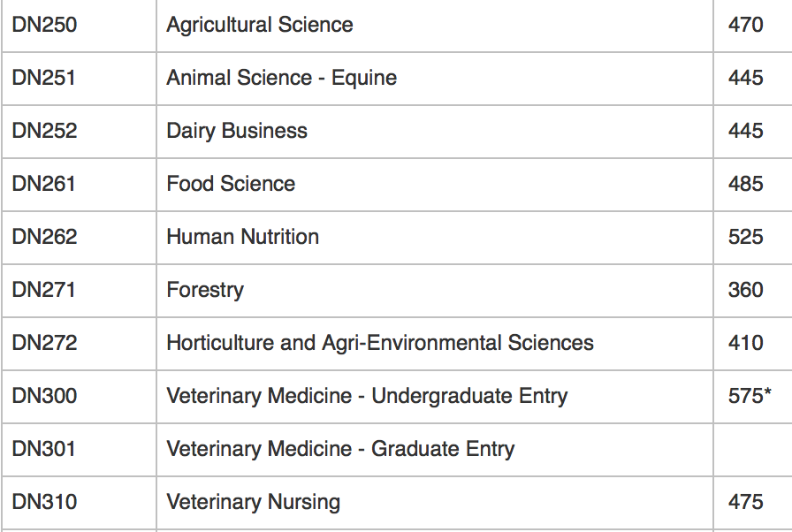This screenshot has height=532, width=792.
Task: Select the Veterinary Nursing course name
Action: (253, 502)
